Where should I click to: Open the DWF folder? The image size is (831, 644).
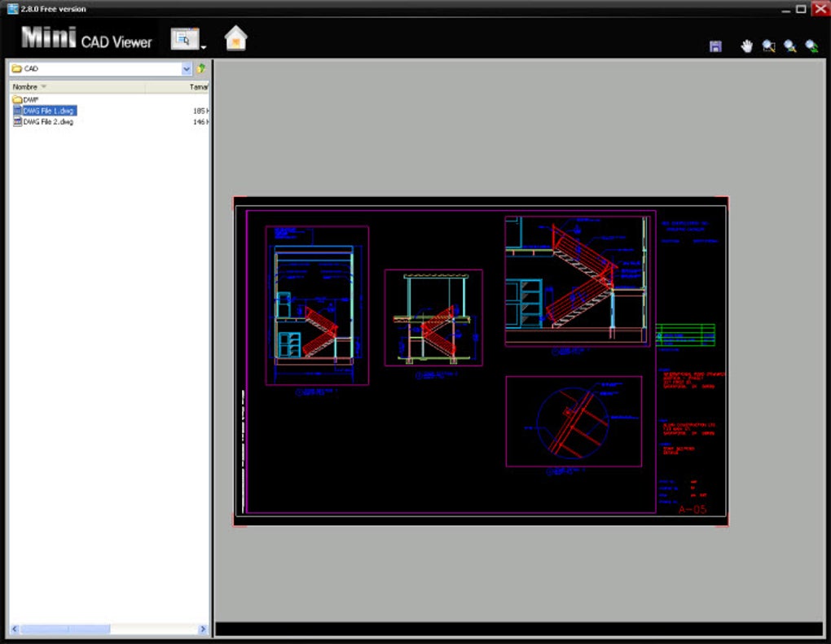pos(25,99)
